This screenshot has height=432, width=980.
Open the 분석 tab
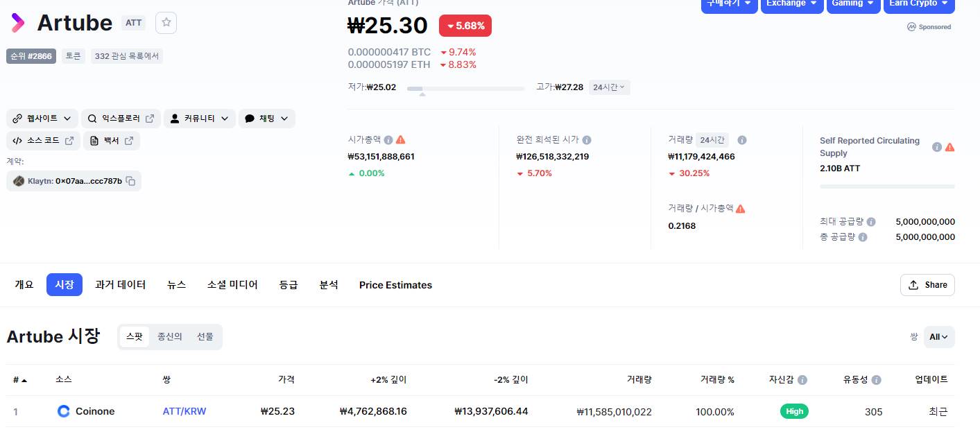click(329, 285)
